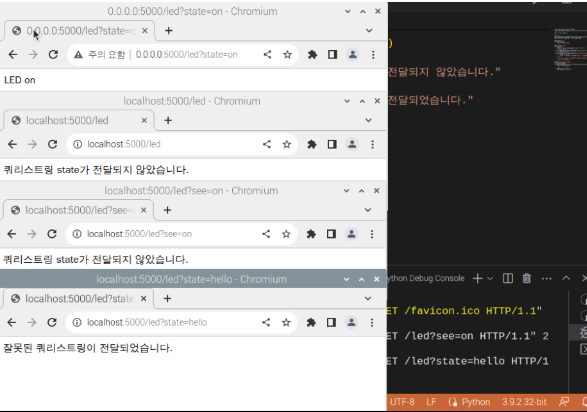
Task: Toggle side panel in the led?state=hello window
Action: [x=331, y=323]
